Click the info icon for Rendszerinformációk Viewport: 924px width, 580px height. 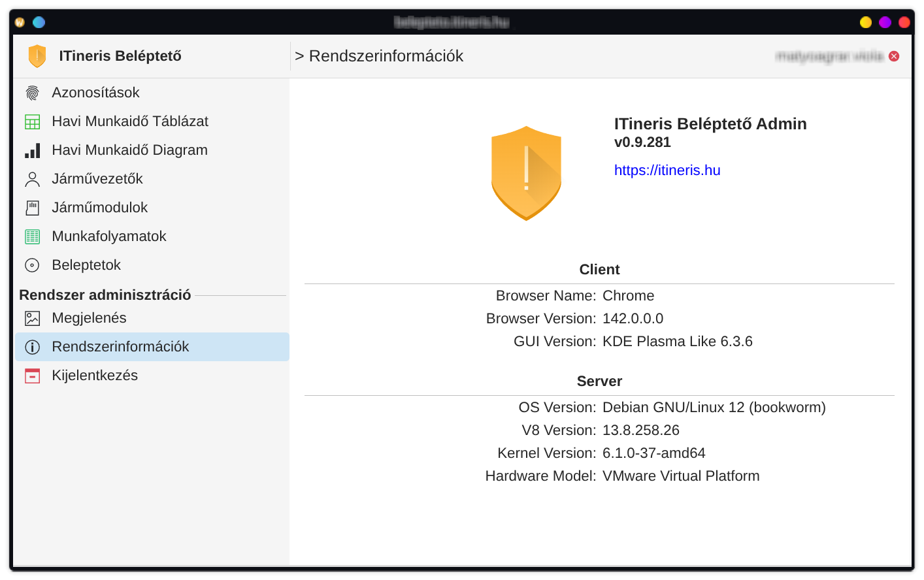point(32,347)
